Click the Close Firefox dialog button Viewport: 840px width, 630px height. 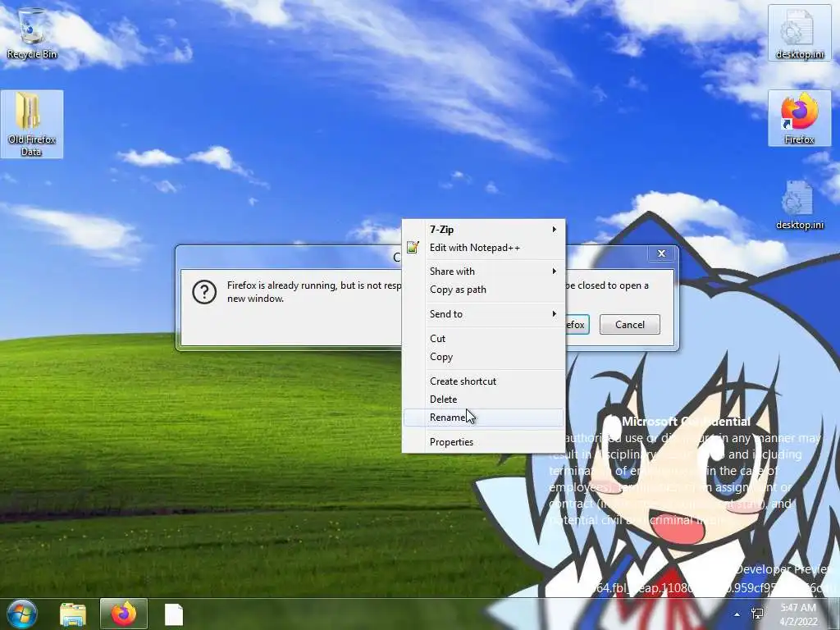(x=577, y=325)
